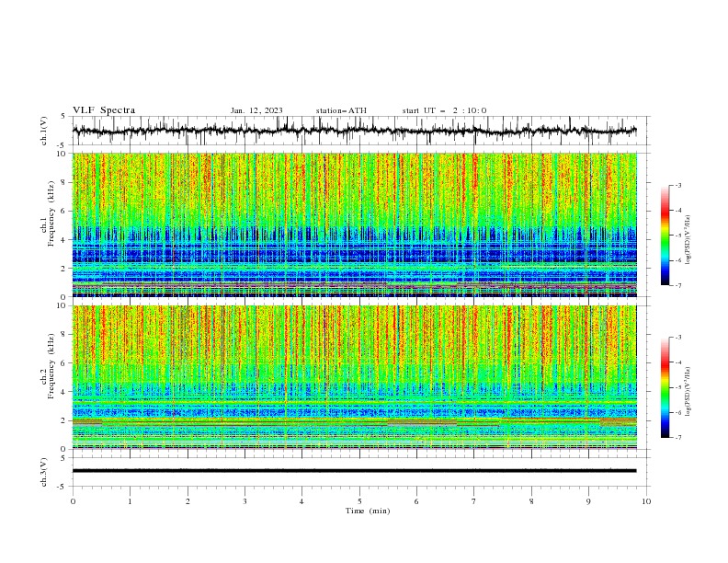
Task: Click time axis tick label "5"
Action: tap(359, 501)
